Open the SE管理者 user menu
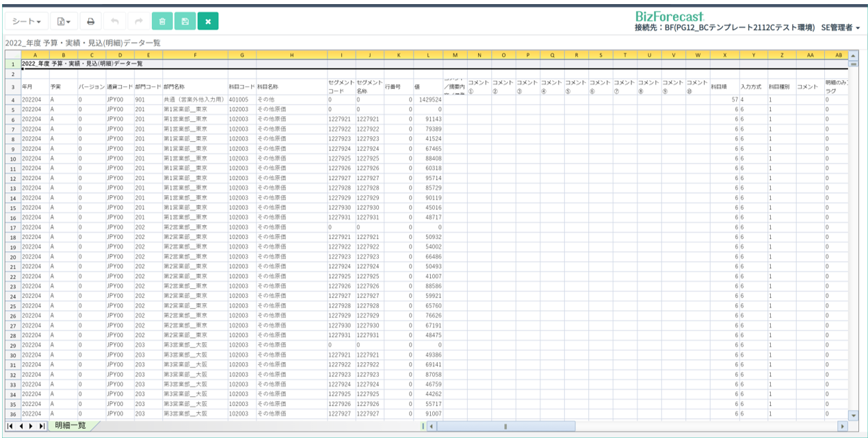The height and width of the screenshot is (438, 868). tap(840, 27)
